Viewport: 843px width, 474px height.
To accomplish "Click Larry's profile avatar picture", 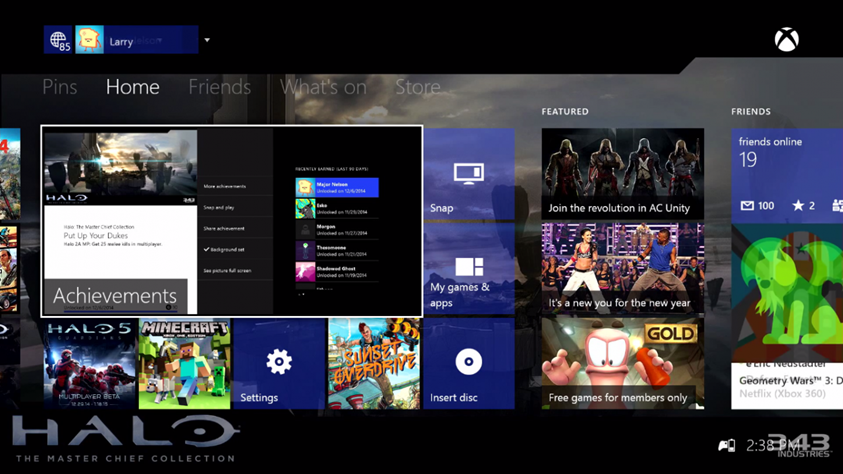I will [89, 40].
